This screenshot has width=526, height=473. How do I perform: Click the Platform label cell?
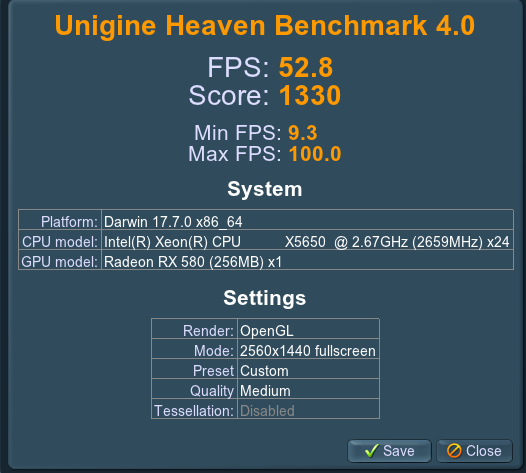60,220
